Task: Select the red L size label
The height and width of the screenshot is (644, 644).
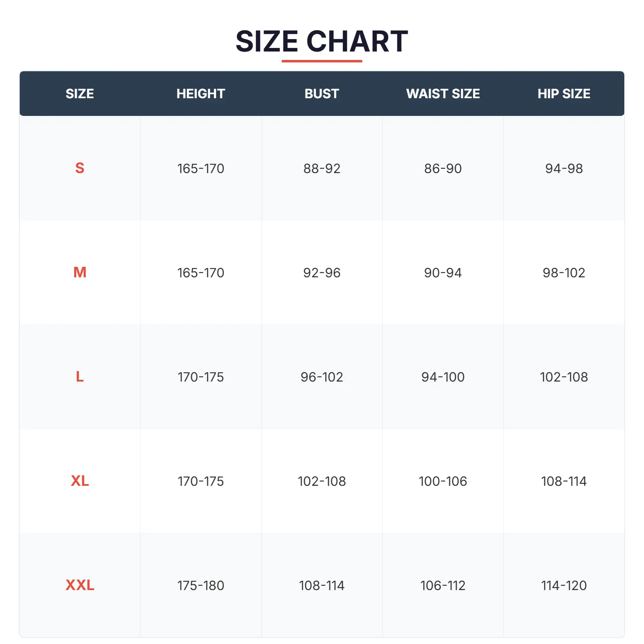Action: (80, 377)
